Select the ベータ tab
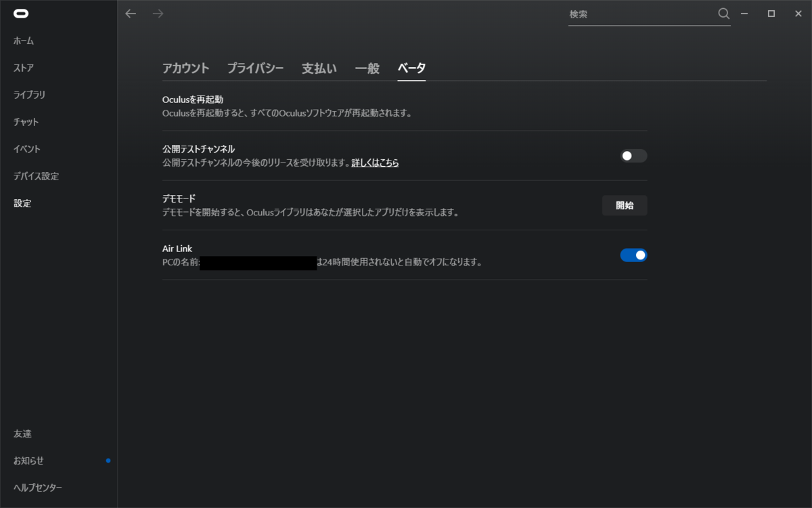812x508 pixels. (x=411, y=68)
